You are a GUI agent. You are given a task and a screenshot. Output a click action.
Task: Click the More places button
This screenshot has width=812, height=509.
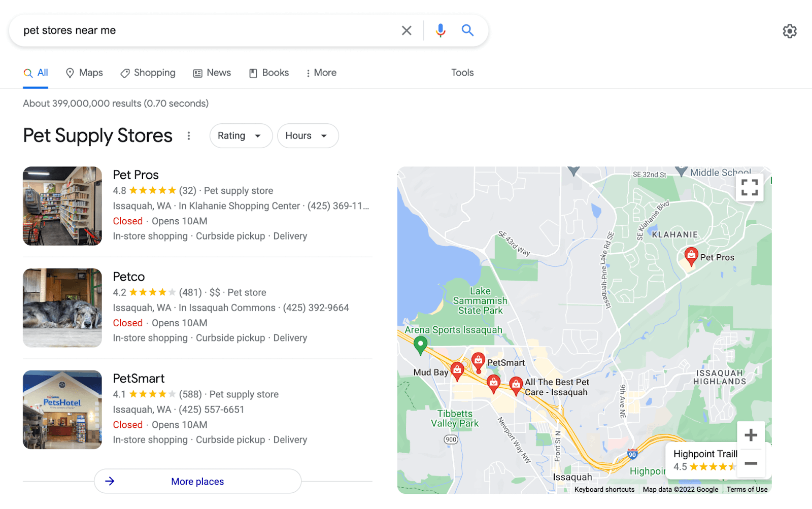(x=197, y=481)
